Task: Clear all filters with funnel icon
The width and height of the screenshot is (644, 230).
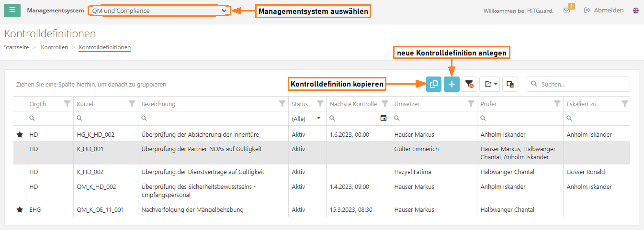Action: 469,84
